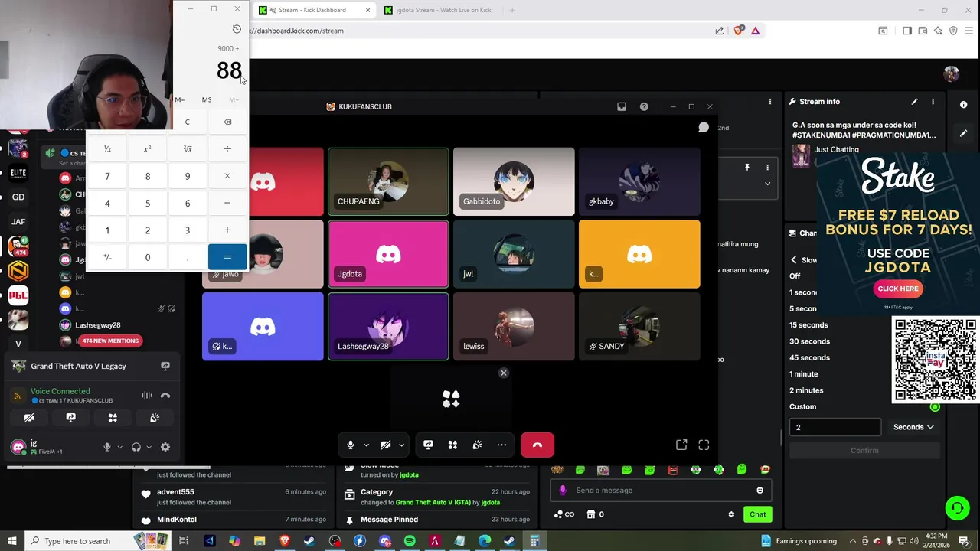
Task: Open Brave Shields lion icon
Action: pos(738,31)
